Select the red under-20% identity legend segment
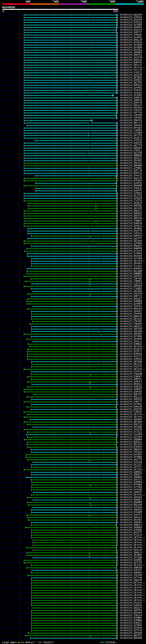Screen dimensions: 146x644 [x=16, y=4]
